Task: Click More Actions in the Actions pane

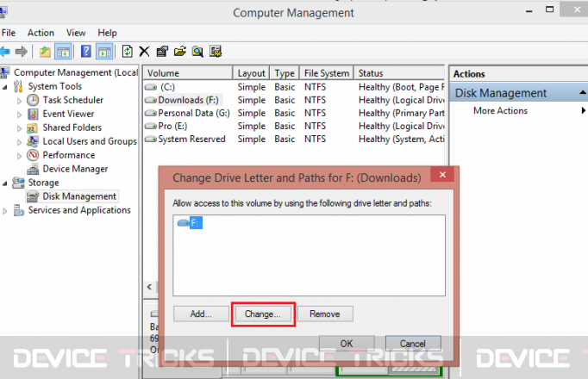Action: (x=500, y=110)
